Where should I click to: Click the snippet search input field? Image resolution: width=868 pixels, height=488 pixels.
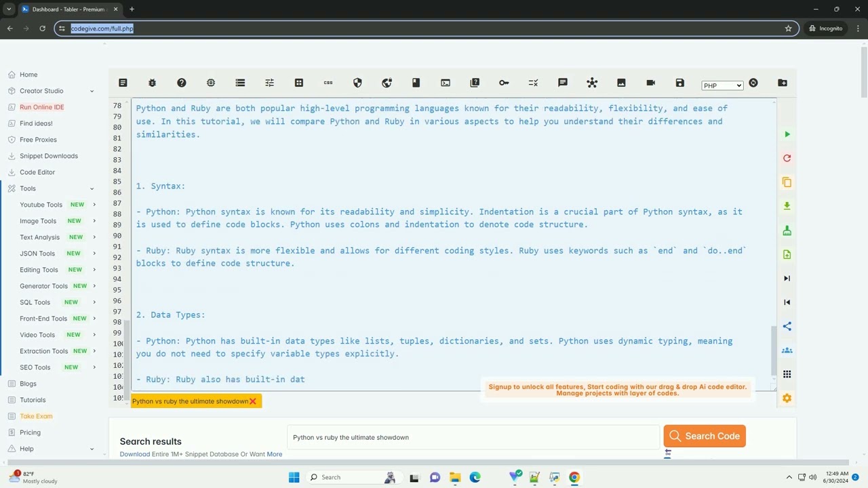pos(473,437)
